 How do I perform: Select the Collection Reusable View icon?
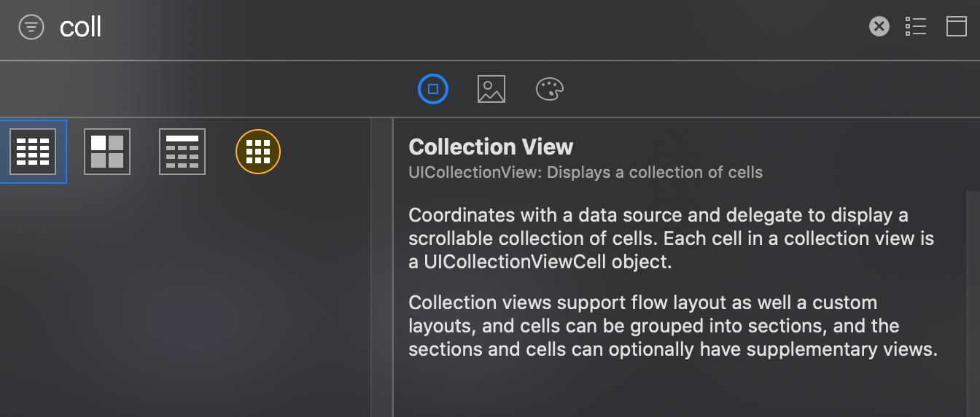[182, 152]
